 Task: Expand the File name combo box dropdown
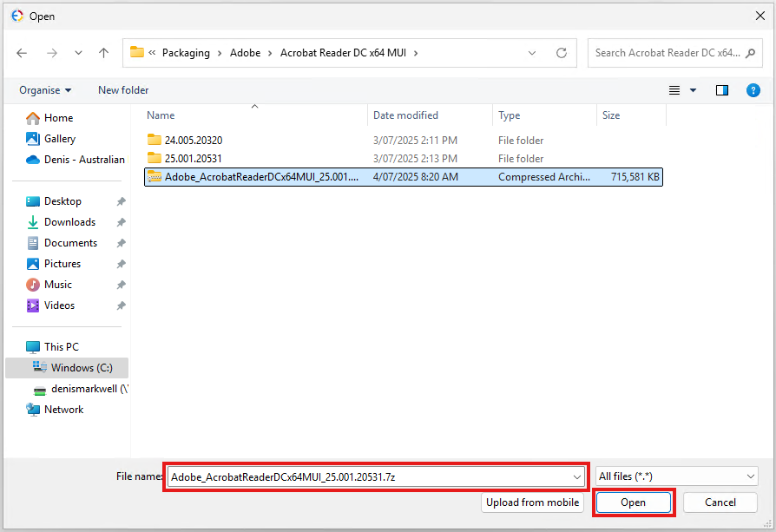coord(576,476)
